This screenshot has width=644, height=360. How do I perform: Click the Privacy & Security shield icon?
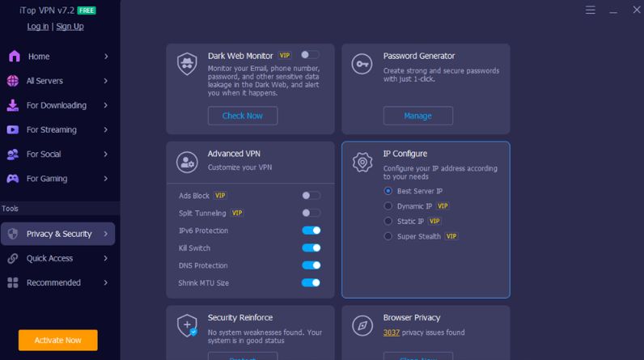13,234
